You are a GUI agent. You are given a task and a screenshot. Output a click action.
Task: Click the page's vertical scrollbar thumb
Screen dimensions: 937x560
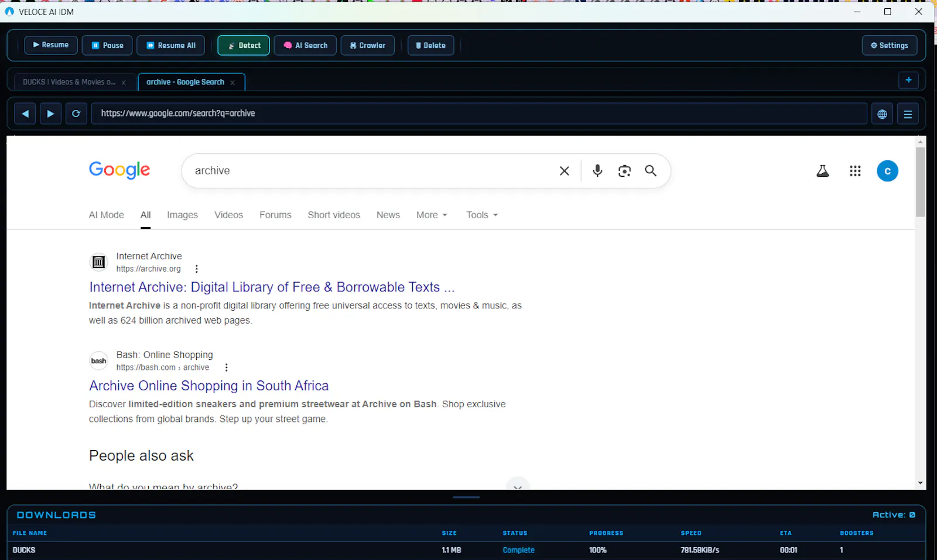point(921,182)
